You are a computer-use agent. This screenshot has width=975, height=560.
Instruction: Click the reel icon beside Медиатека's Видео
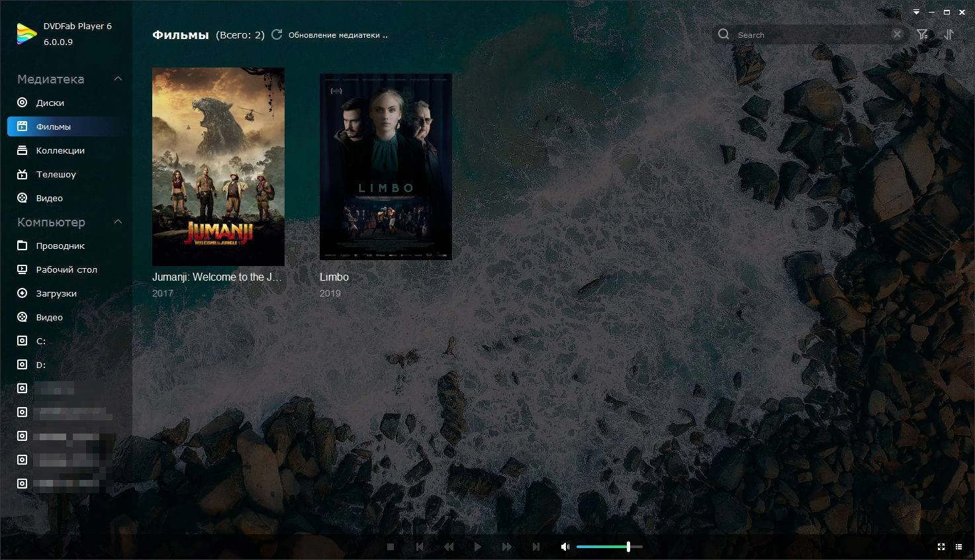22,198
